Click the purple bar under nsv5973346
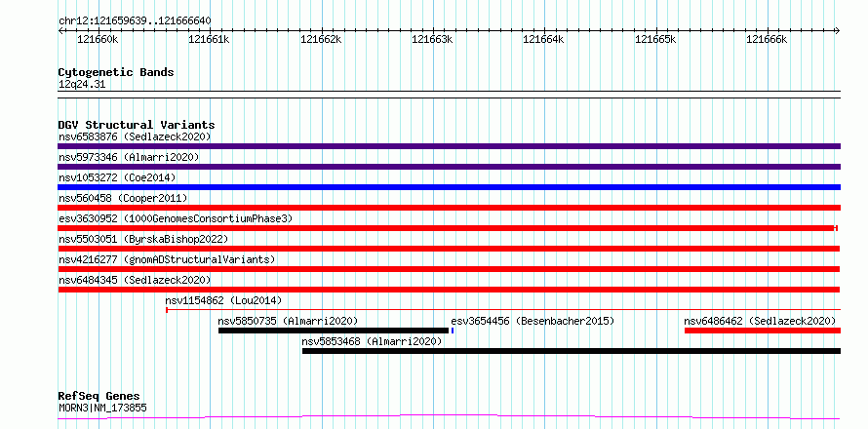The width and height of the screenshot is (868, 429). tap(449, 167)
